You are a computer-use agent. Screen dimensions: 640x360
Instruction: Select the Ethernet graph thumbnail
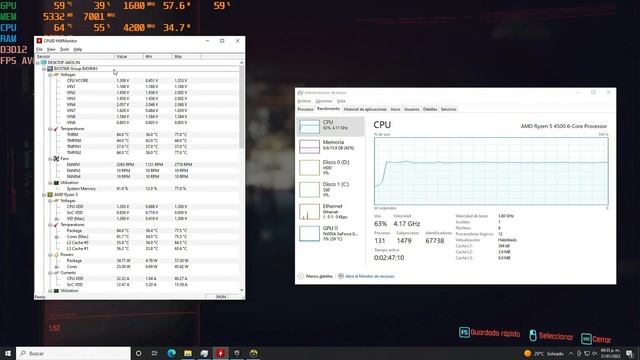point(309,212)
